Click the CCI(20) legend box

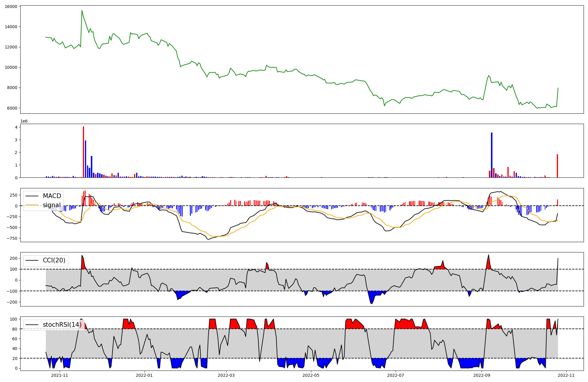point(46,261)
